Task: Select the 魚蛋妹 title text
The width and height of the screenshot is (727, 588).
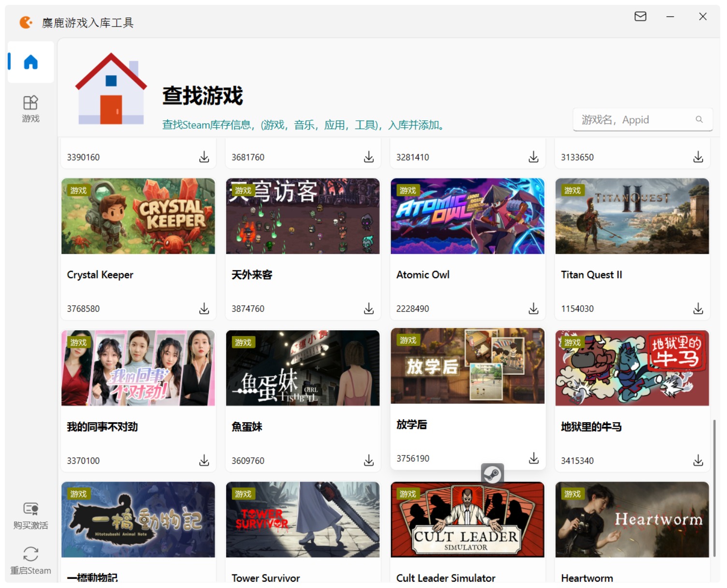Action: 247,426
